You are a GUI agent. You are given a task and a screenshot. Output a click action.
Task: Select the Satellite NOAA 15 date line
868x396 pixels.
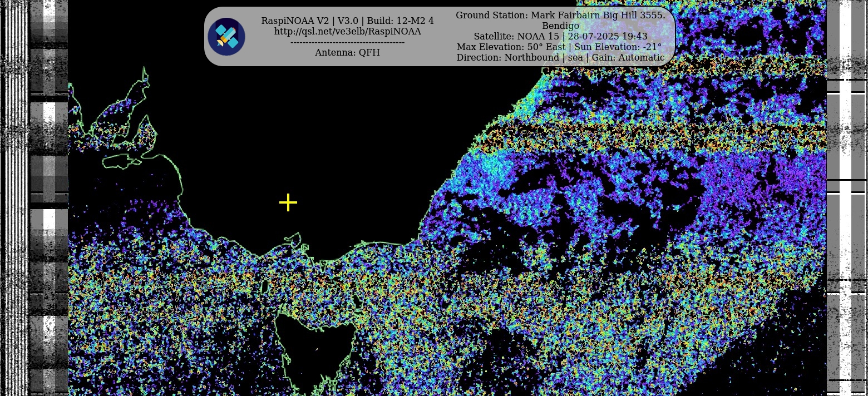click(560, 37)
